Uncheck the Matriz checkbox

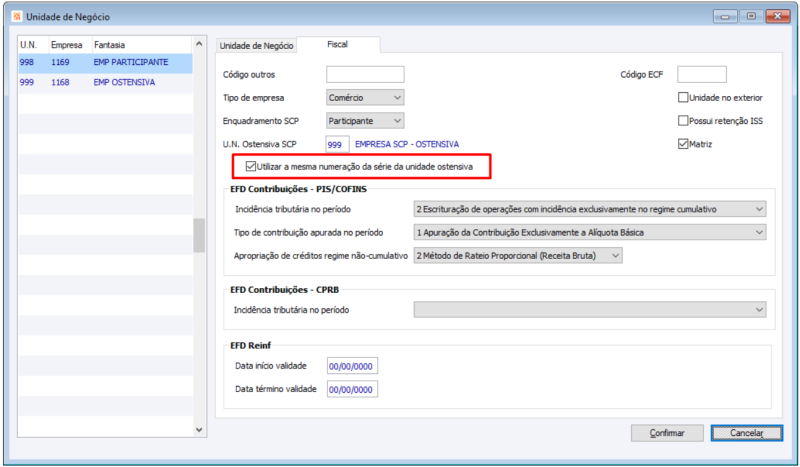click(683, 144)
